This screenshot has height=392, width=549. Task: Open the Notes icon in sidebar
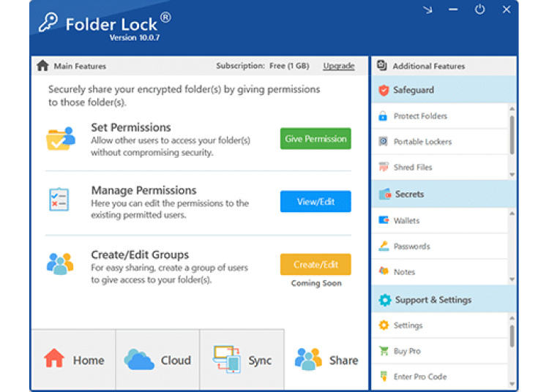383,271
